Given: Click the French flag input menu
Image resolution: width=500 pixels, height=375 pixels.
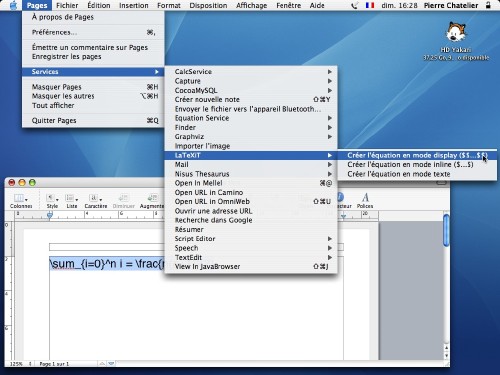Looking at the screenshot, I should click(370, 5).
